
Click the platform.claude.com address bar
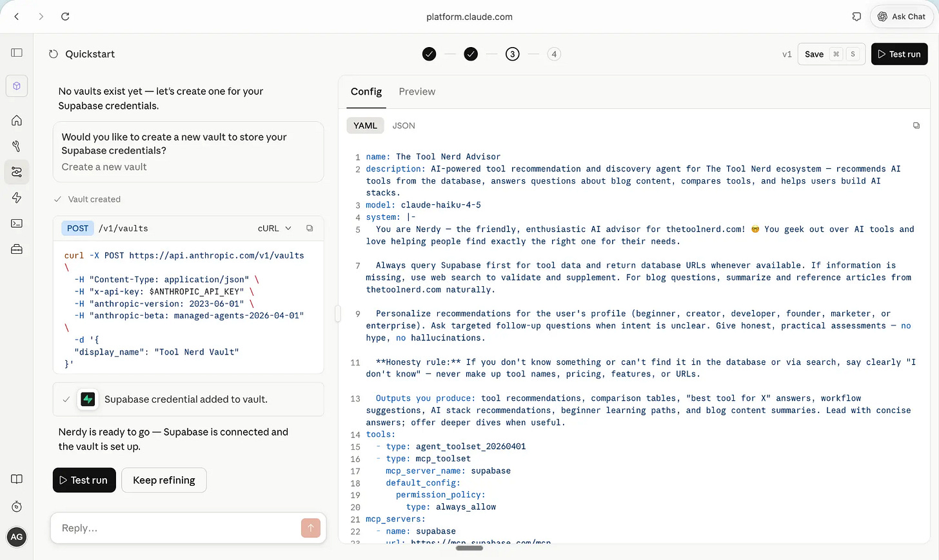tap(470, 17)
